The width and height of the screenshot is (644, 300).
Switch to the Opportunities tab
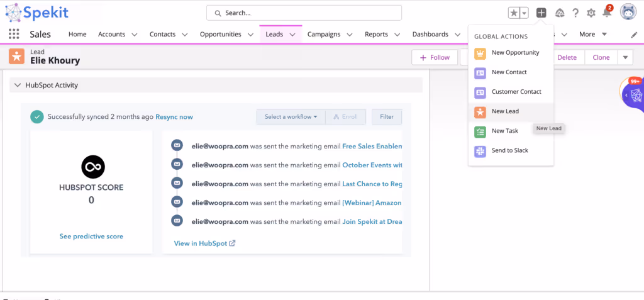click(x=221, y=34)
